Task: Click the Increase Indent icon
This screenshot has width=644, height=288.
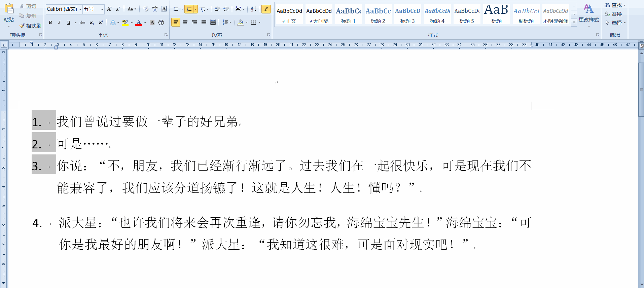Action: click(226, 9)
